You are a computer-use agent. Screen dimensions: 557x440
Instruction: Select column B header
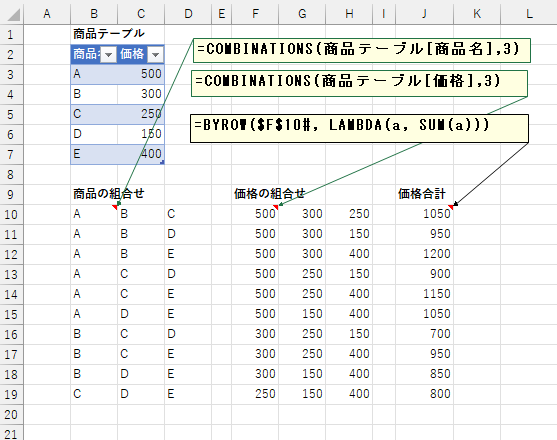pyautogui.click(x=94, y=13)
